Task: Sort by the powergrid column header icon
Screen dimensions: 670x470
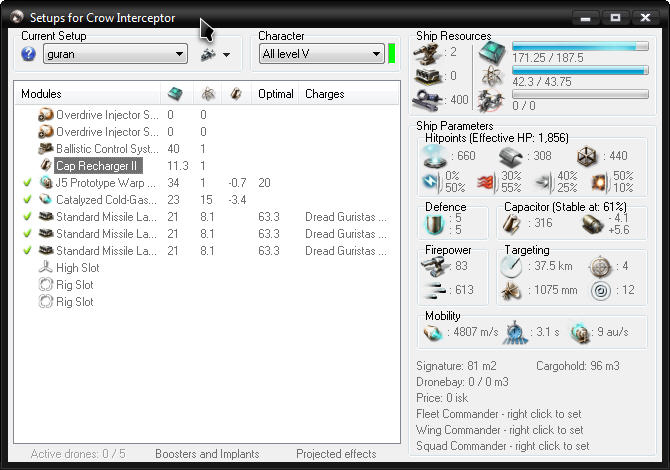Action: tap(208, 94)
